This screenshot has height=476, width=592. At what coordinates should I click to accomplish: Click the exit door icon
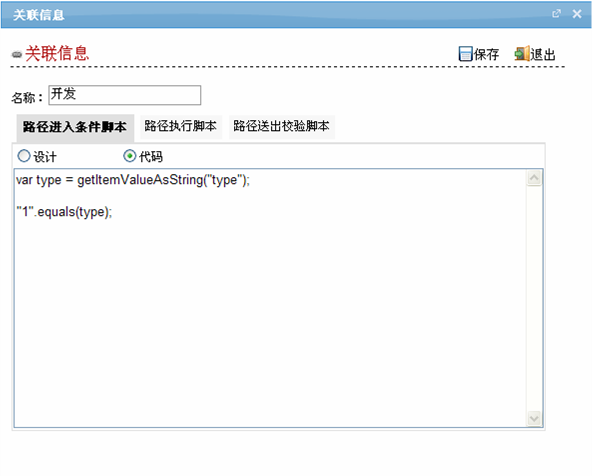coord(522,54)
